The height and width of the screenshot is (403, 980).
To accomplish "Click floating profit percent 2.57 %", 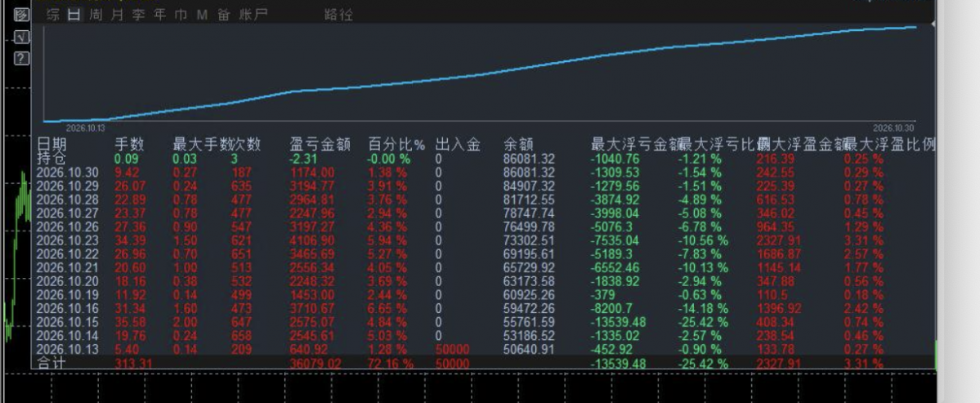I will point(864,254).
